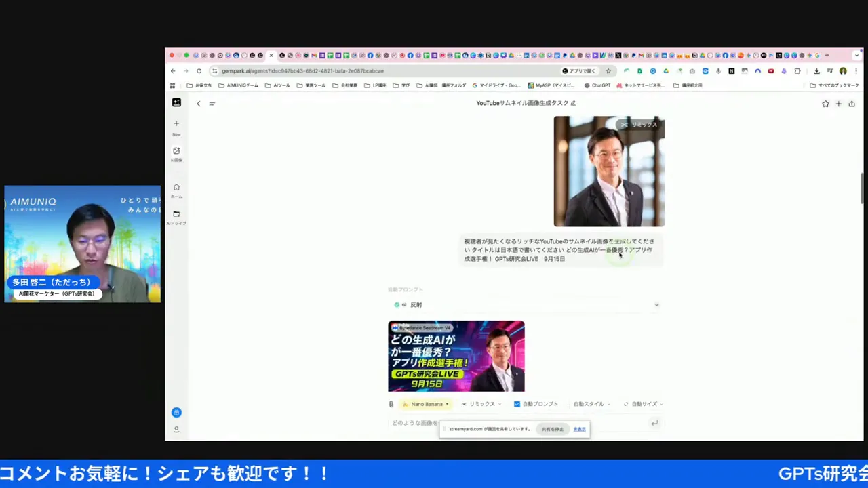This screenshot has height=488, width=868.
Task: Open the generated YouTube thumbnail image
Action: (x=456, y=357)
